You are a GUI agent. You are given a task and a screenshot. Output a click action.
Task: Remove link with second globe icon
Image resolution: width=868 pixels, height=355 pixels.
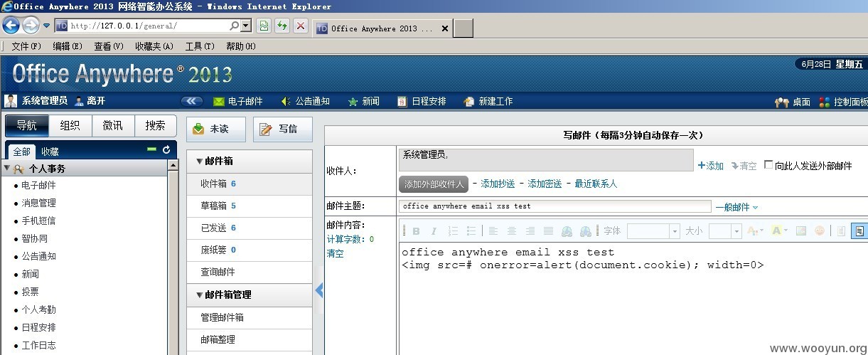click(x=586, y=231)
